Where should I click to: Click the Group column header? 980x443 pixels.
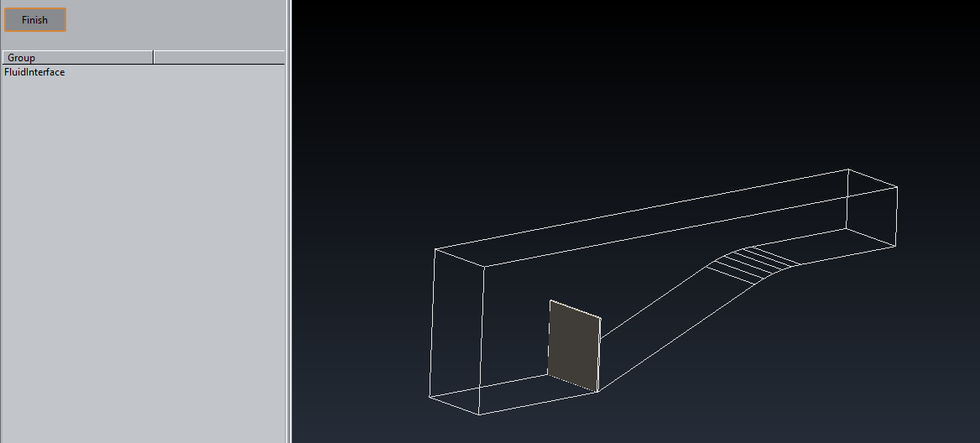[77, 58]
